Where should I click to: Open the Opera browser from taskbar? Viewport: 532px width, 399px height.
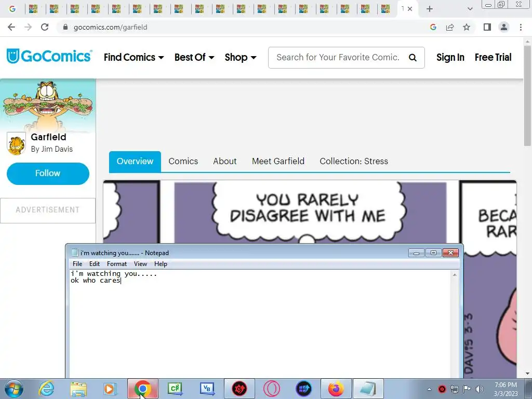(271, 389)
